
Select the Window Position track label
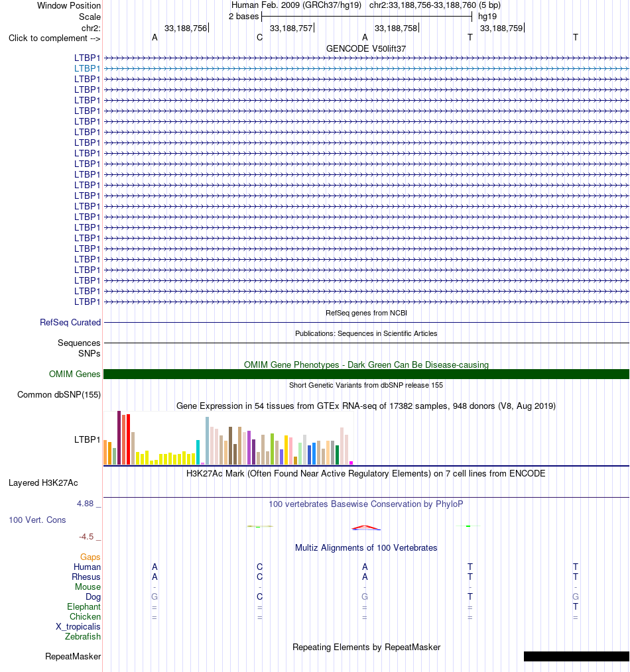click(69, 5)
